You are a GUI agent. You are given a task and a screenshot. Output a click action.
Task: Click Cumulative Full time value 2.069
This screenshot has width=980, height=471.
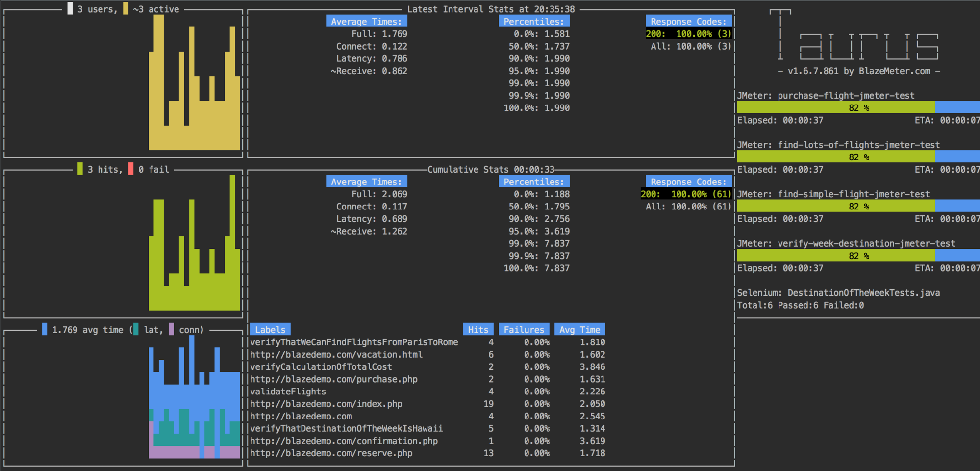[395, 194]
